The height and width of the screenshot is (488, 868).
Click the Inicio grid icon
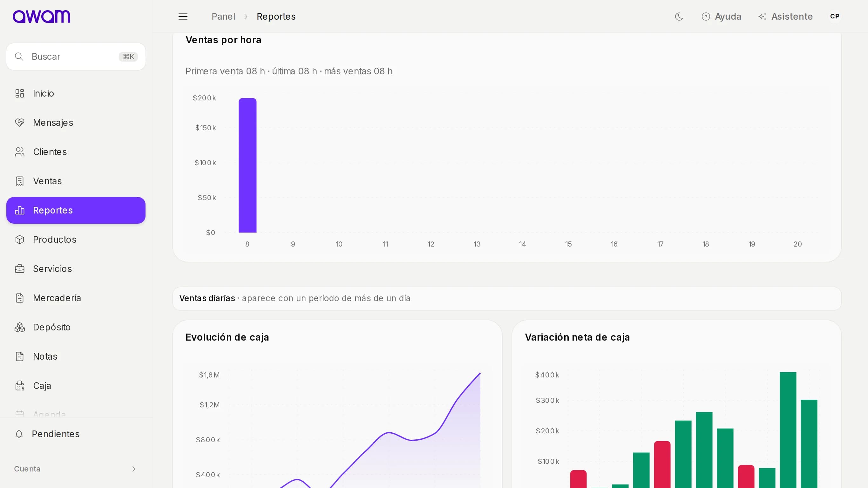[x=20, y=93]
